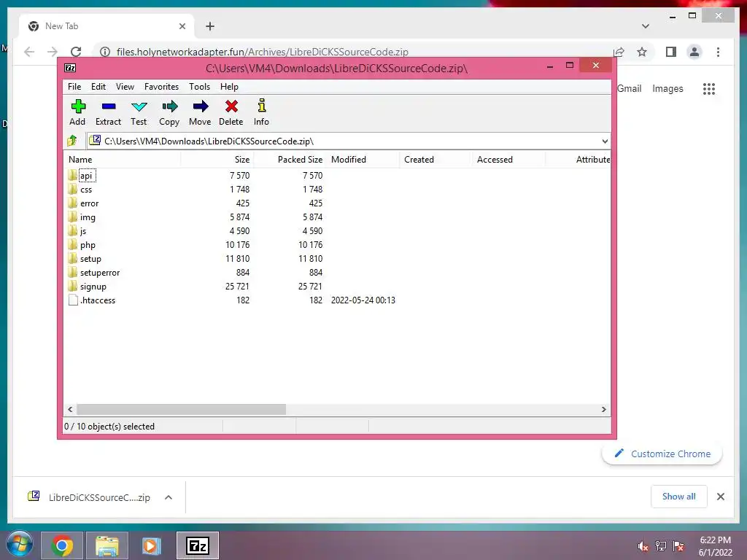Run Test on the archive
The image size is (747, 560).
pyautogui.click(x=139, y=106)
